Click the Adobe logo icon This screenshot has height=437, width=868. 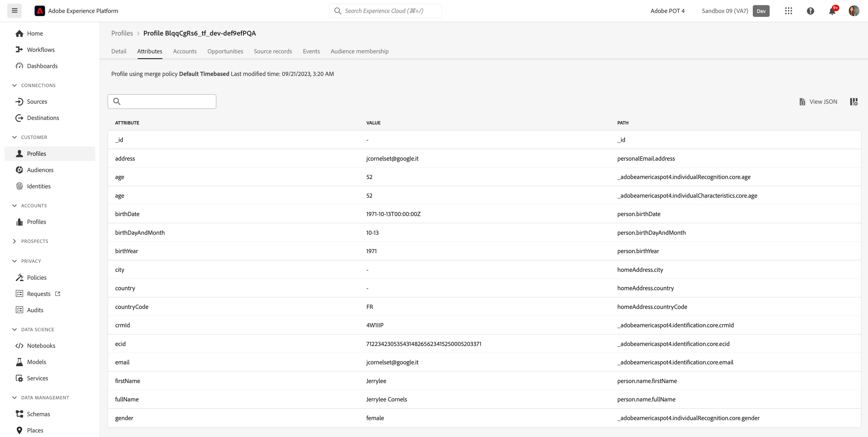[x=40, y=11]
